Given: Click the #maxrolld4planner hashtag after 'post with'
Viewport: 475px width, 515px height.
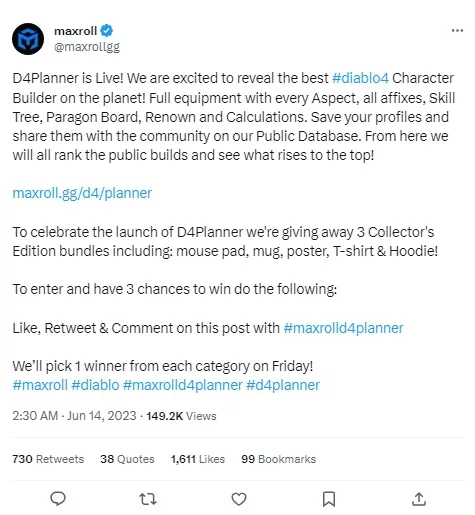Looking at the screenshot, I should pos(343,328).
